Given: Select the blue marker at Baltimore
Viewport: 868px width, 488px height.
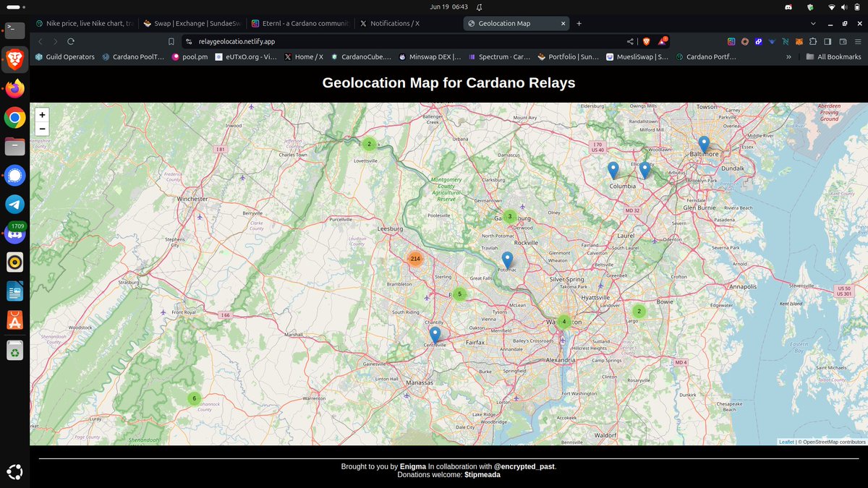Looking at the screenshot, I should point(704,145).
